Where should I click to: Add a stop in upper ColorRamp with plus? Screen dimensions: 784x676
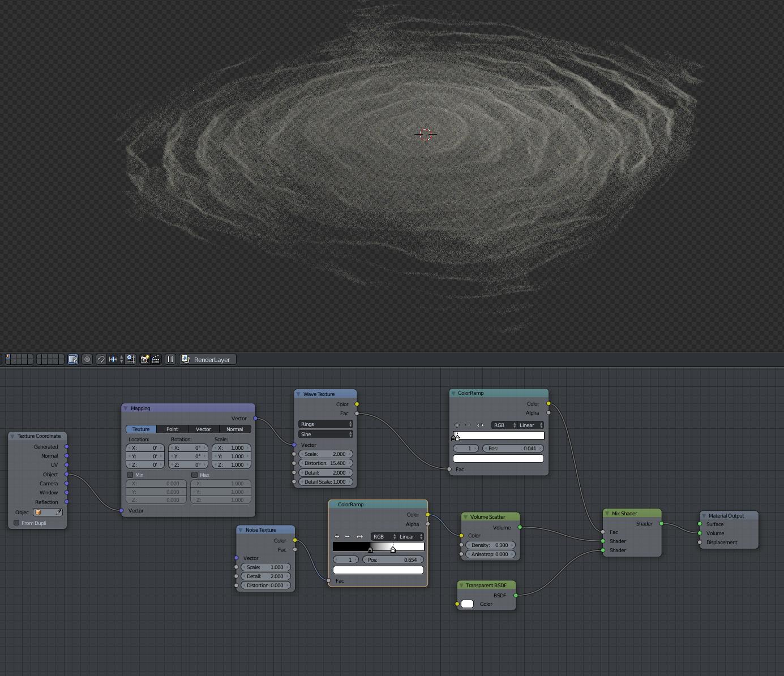click(x=457, y=425)
